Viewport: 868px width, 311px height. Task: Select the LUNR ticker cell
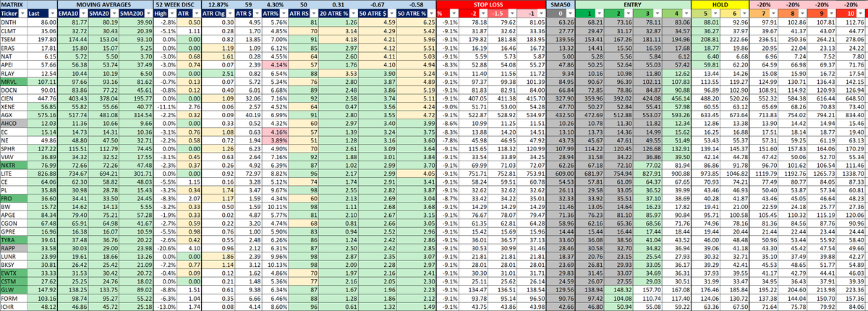click(x=14, y=256)
